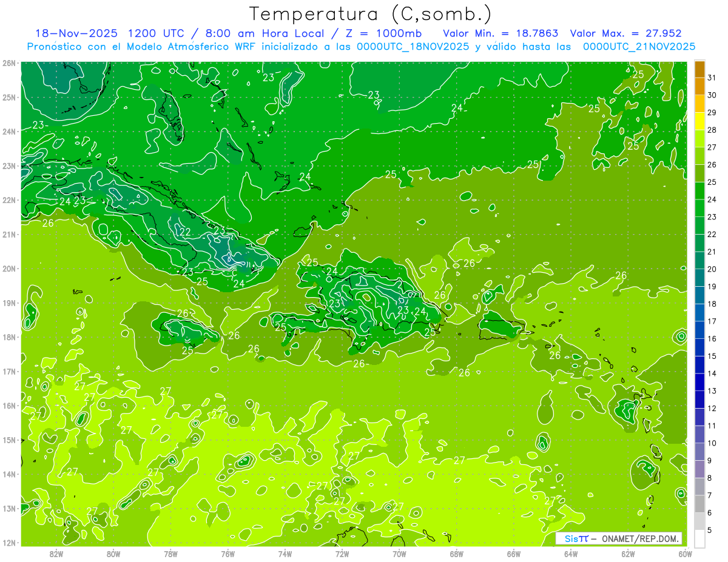Click the "16N" latitude axis label
The image size is (728, 562).
[x=8, y=406]
